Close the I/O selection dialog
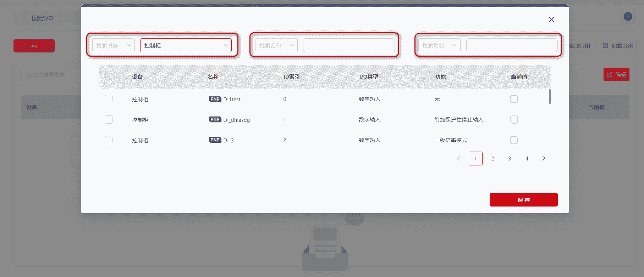 pos(551,19)
